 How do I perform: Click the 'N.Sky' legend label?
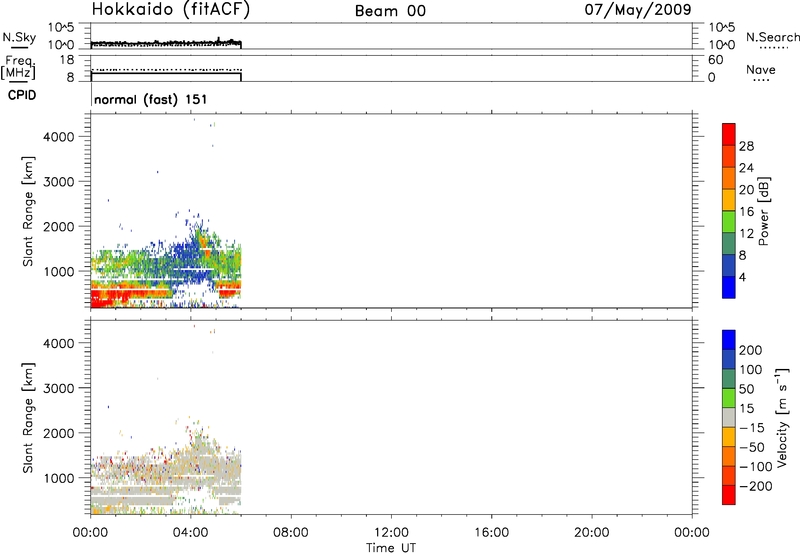[19, 37]
